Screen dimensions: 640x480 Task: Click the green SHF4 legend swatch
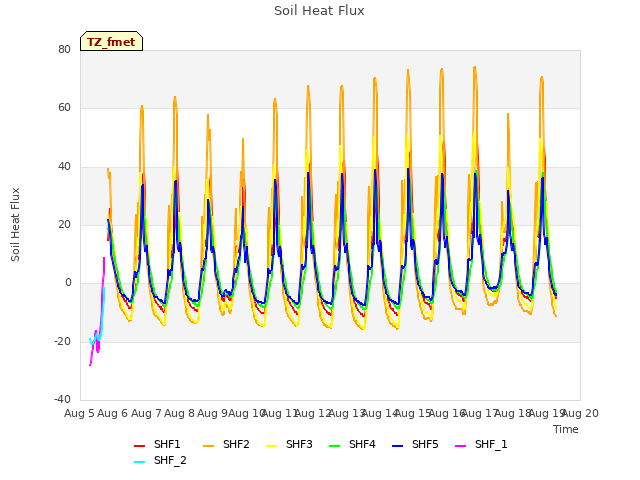pos(335,446)
